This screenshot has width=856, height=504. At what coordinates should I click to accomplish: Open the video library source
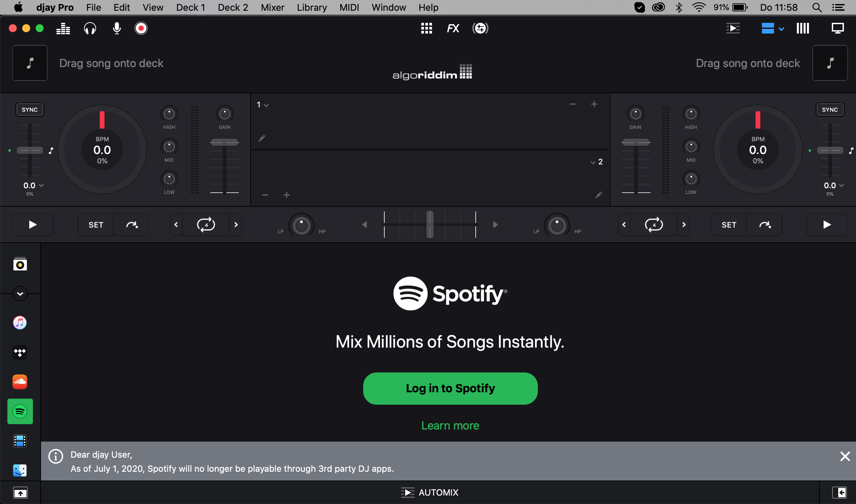(20, 441)
